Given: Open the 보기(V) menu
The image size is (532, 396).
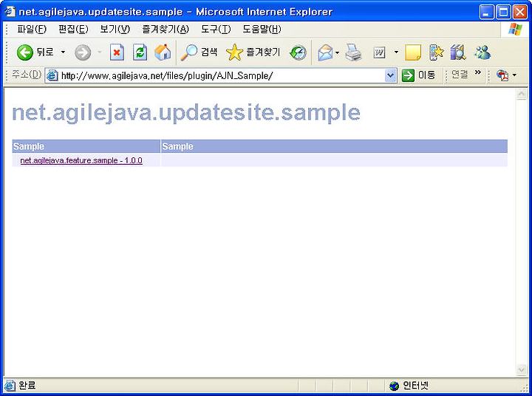Looking at the screenshot, I should coord(115,30).
